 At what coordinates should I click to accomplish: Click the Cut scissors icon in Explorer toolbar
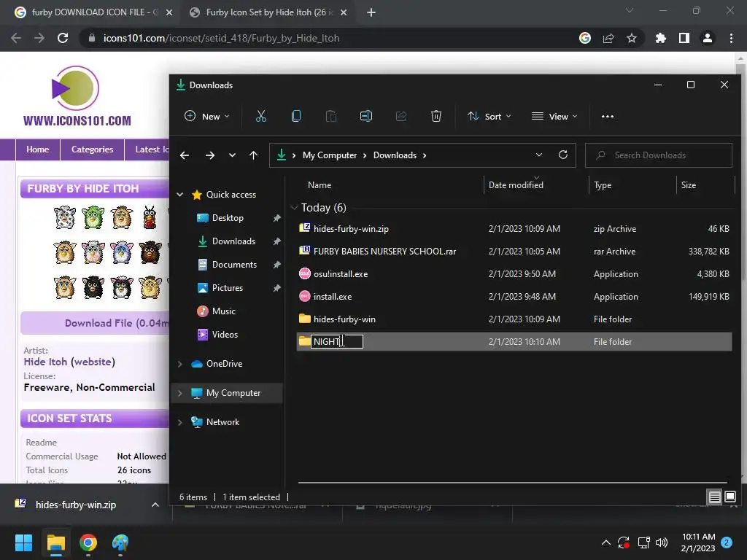261,116
